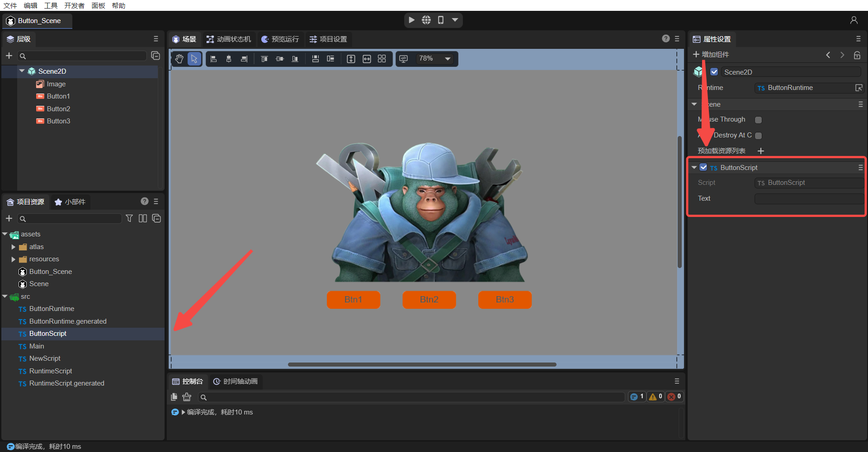Collapse the Scene2D tree node
The image size is (868, 452).
pos(22,71)
